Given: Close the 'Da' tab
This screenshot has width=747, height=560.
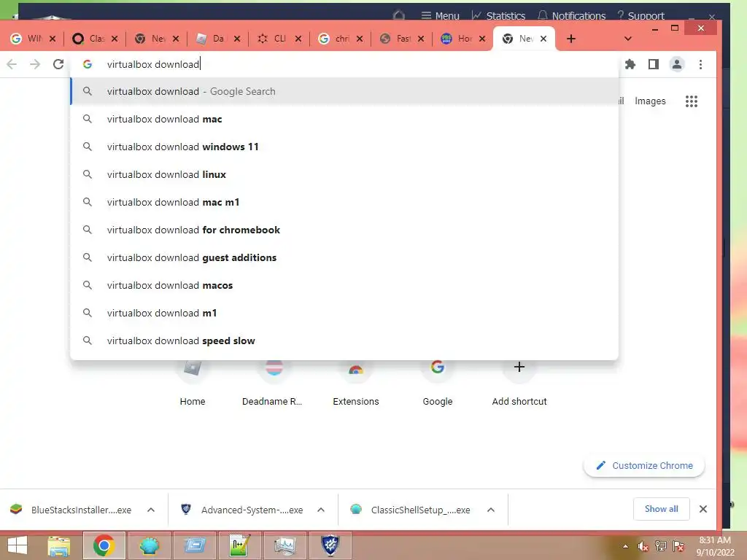Looking at the screenshot, I should (x=237, y=39).
